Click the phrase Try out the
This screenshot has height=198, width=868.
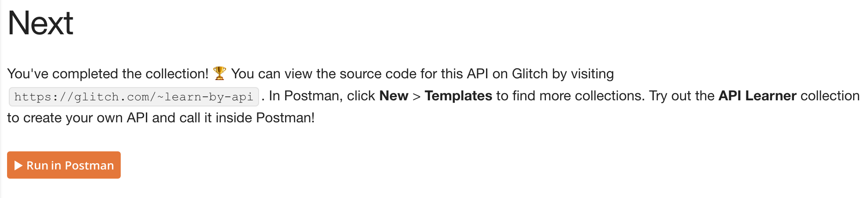[682, 95]
